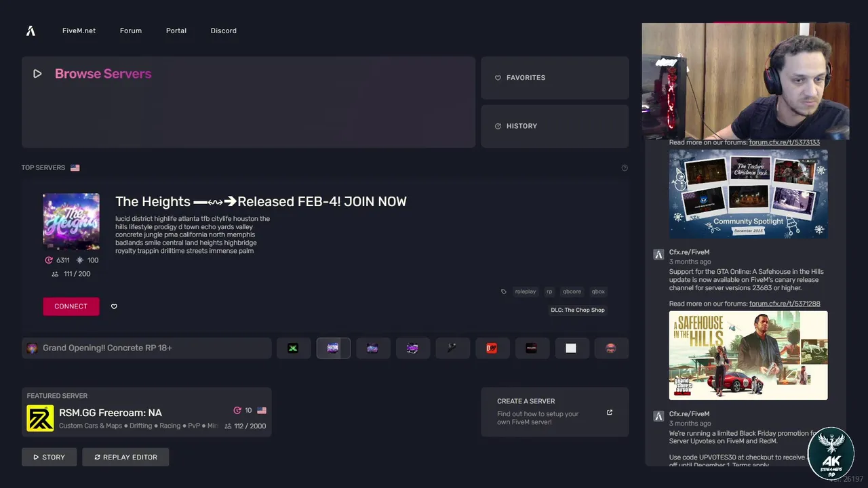Open the FiveM.net menu link

(79, 30)
